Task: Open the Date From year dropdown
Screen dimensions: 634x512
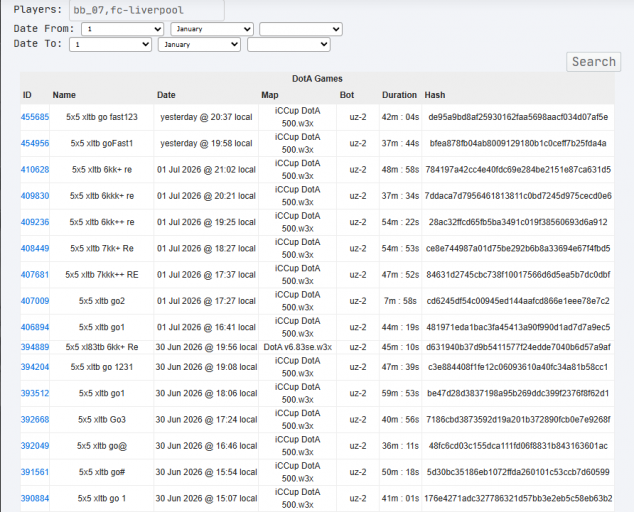Action: [301, 29]
